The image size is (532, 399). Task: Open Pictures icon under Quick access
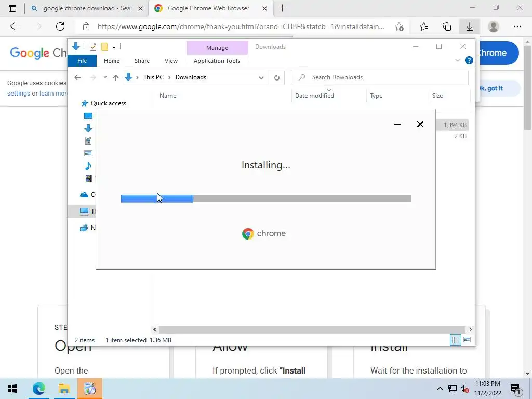click(88, 153)
